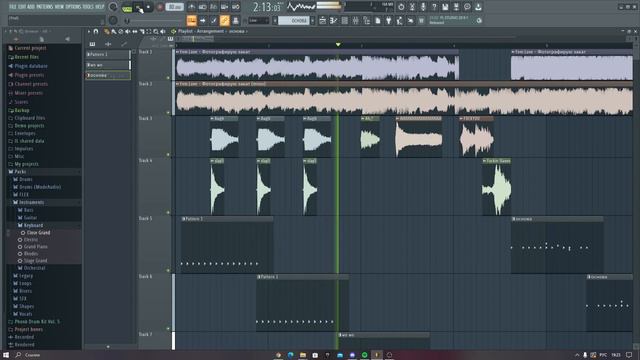Screen dimensions: 640x360
Task: Select 'основа' pattern in the picker
Action: (108, 76)
